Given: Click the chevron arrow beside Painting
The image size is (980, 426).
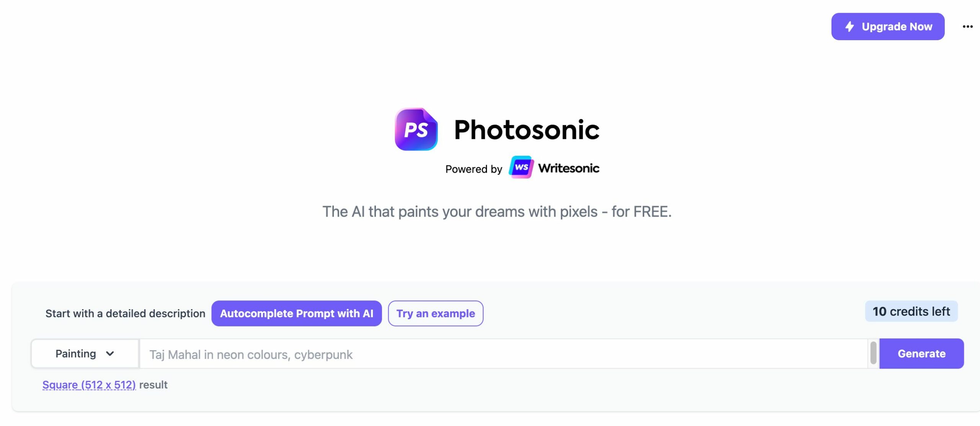Looking at the screenshot, I should tap(110, 354).
